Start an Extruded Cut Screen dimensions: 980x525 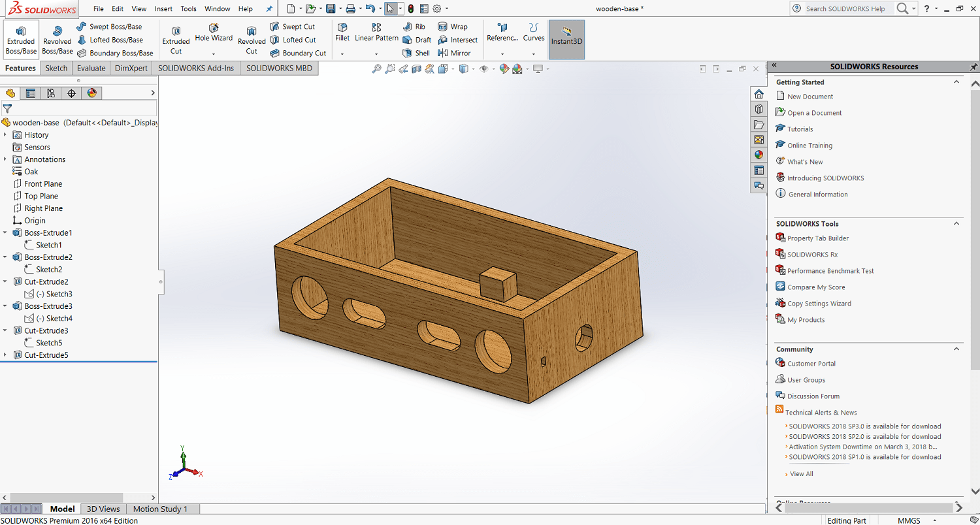click(x=176, y=40)
